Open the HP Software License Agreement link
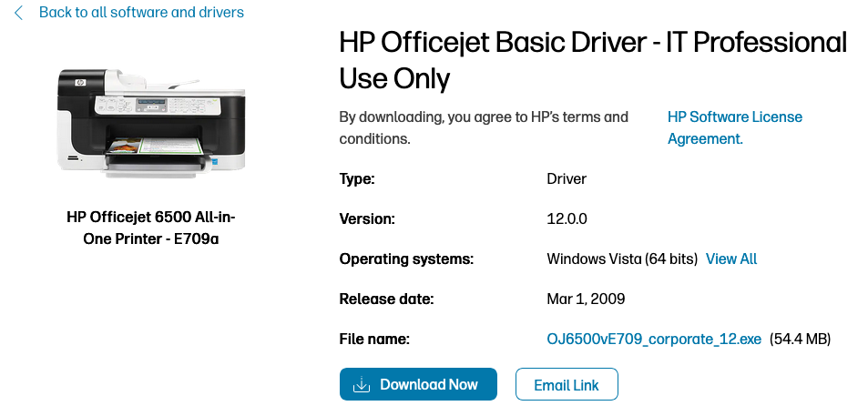 734,128
